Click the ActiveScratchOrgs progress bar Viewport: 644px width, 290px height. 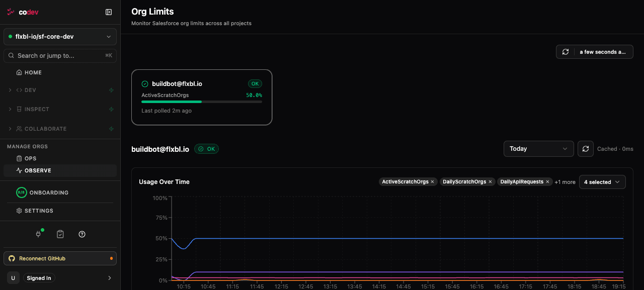coord(202,102)
